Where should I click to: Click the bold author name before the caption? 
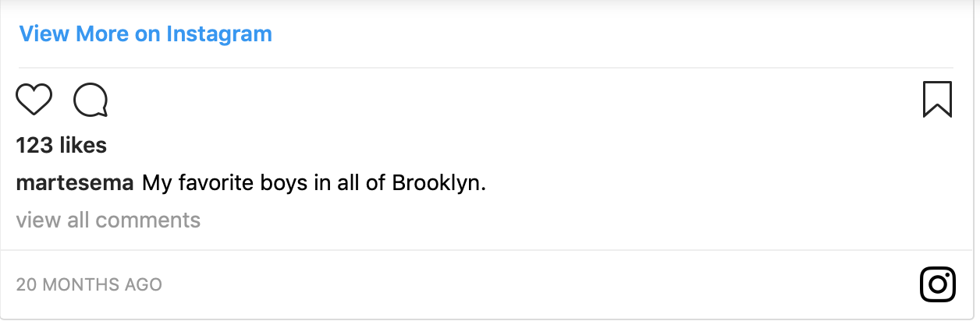click(x=74, y=184)
